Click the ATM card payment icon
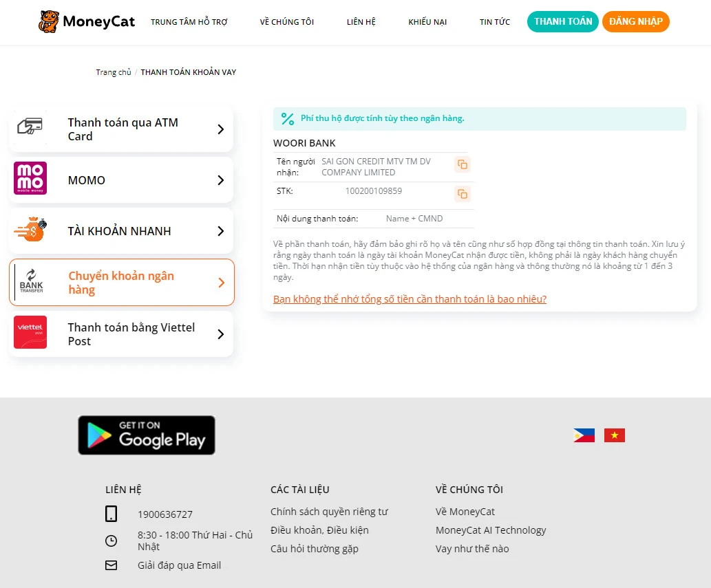Viewport: 711px width, 588px height. coord(30,127)
